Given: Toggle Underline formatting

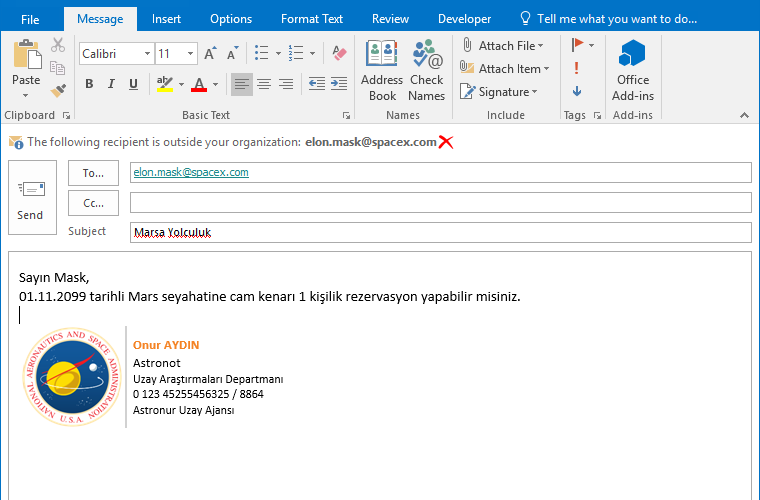Looking at the screenshot, I should point(133,84).
